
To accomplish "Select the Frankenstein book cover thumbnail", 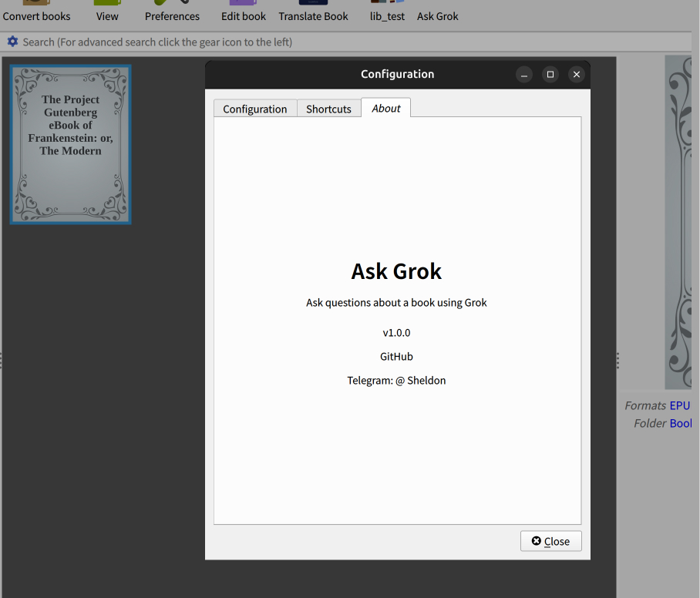I will coord(70,144).
